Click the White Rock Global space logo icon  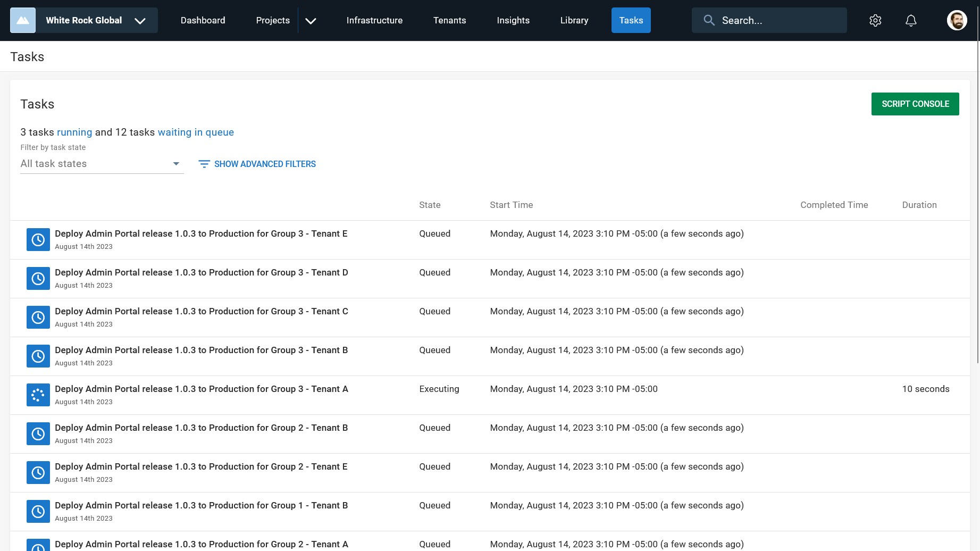[23, 20]
